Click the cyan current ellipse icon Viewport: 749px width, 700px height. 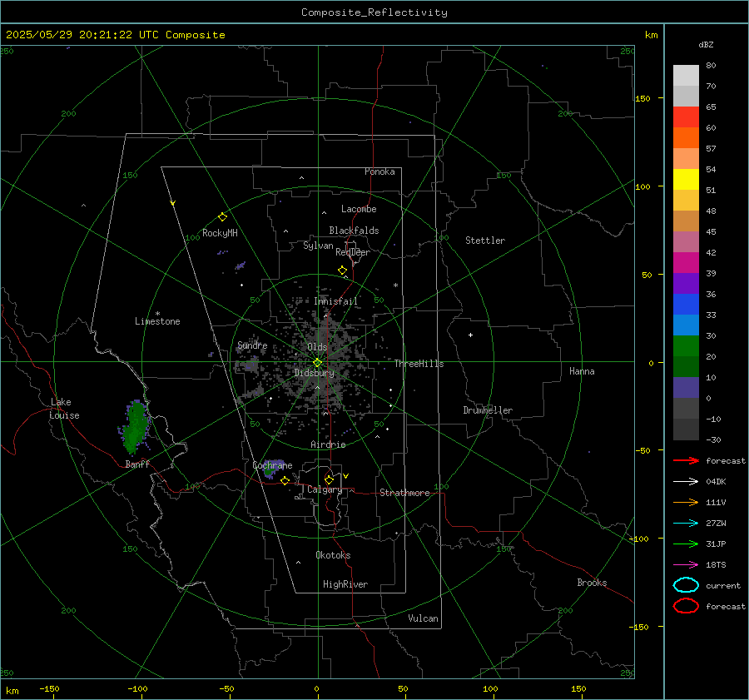click(x=686, y=585)
